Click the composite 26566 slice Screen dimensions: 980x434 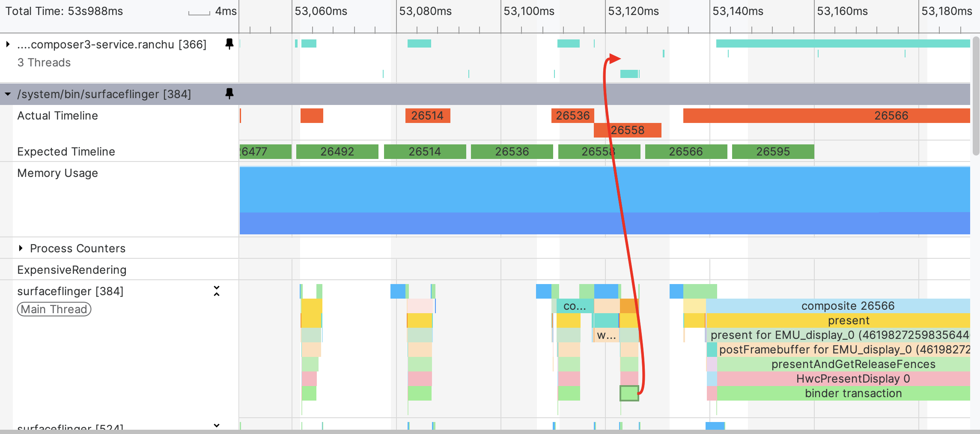(838, 306)
